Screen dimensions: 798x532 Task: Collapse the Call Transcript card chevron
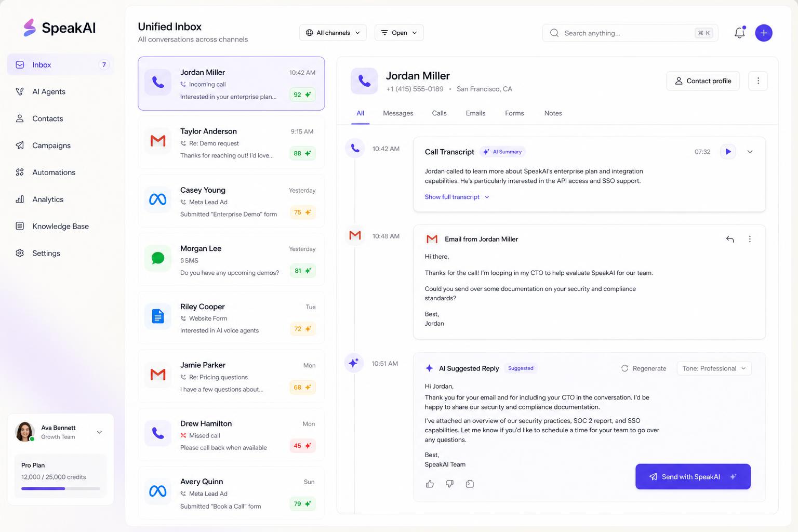click(750, 152)
